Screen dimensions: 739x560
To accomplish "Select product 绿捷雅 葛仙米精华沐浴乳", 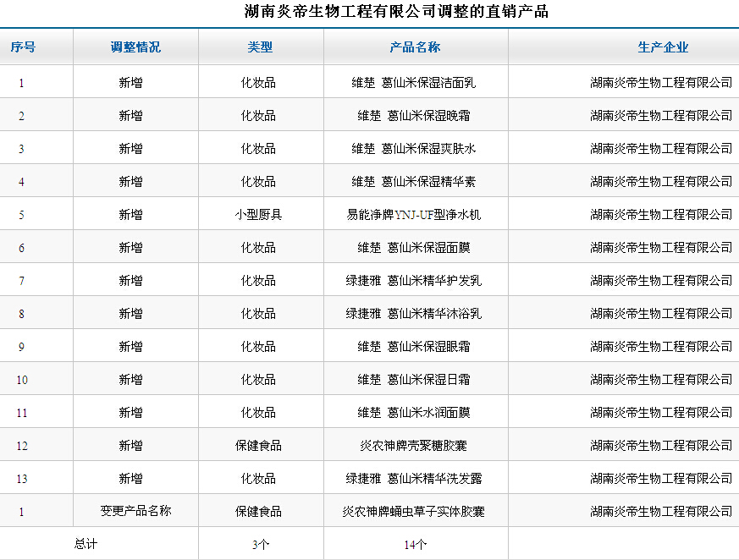I will 414,314.
